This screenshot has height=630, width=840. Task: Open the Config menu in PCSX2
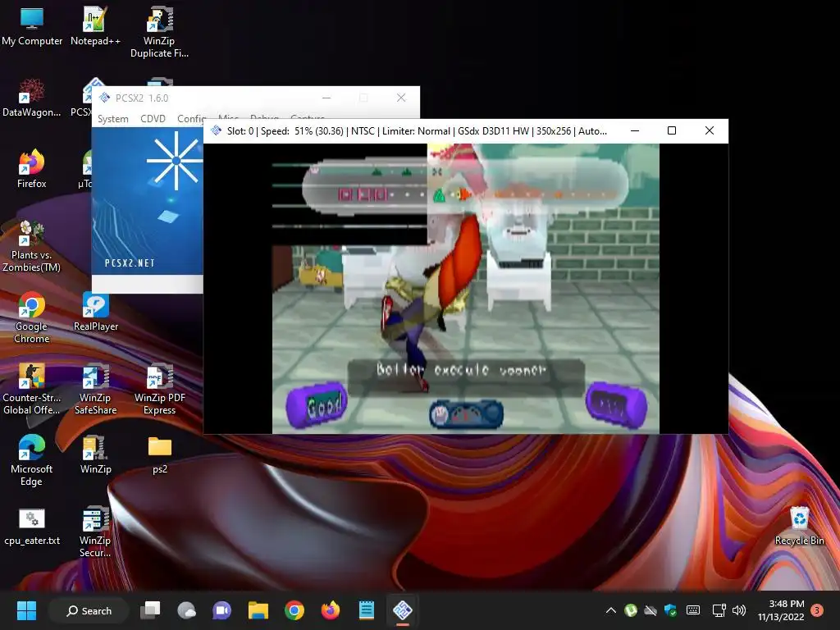coord(190,118)
